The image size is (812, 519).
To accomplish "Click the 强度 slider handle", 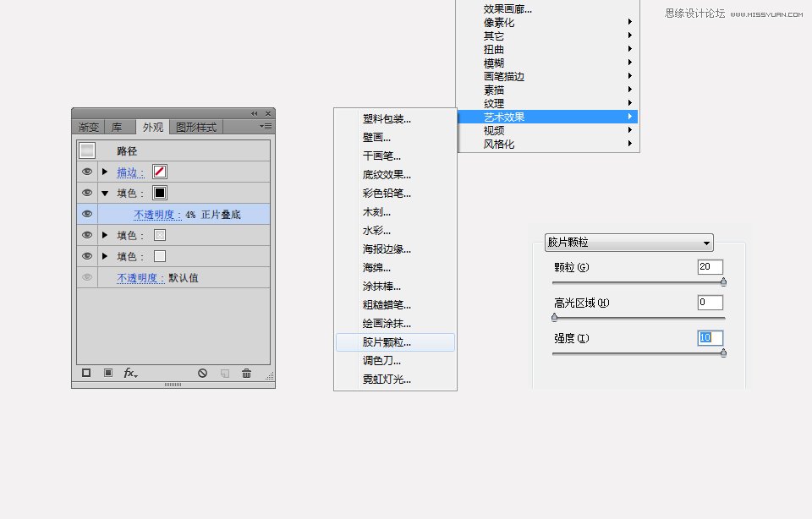I will pyautogui.click(x=723, y=352).
